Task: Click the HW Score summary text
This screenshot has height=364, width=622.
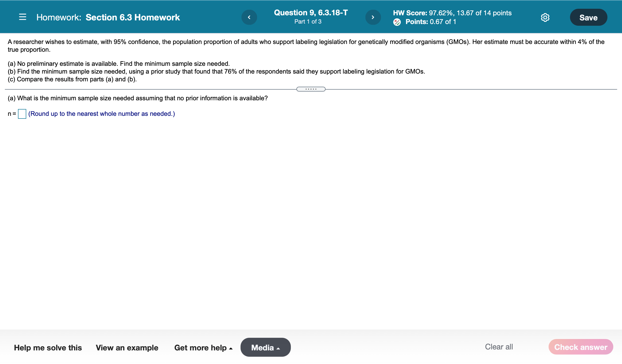Action: point(452,13)
